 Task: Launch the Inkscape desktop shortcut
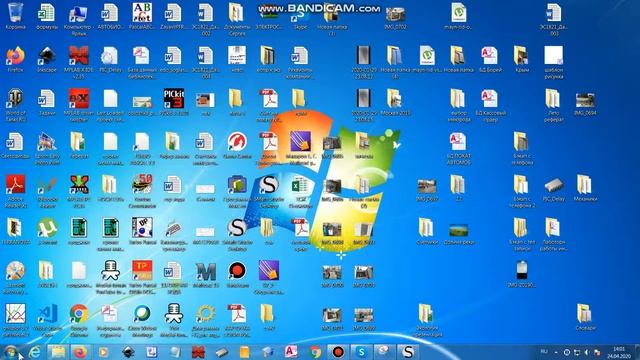47,56
